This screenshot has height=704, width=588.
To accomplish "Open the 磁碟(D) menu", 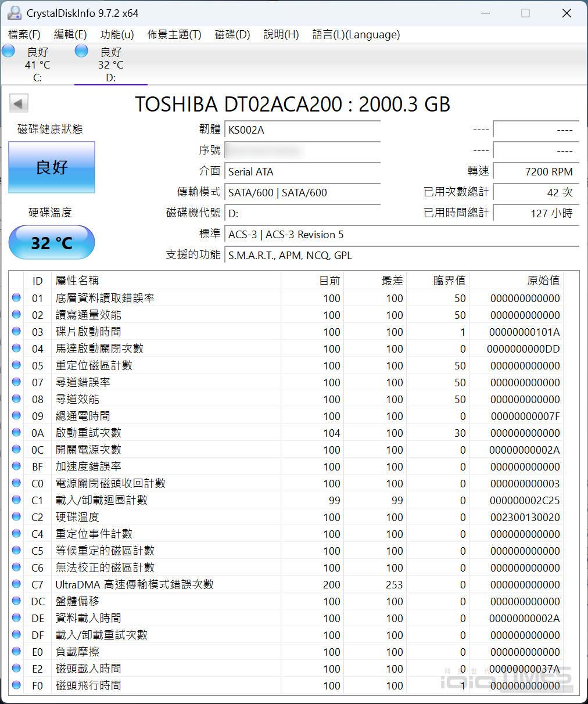I will [232, 35].
